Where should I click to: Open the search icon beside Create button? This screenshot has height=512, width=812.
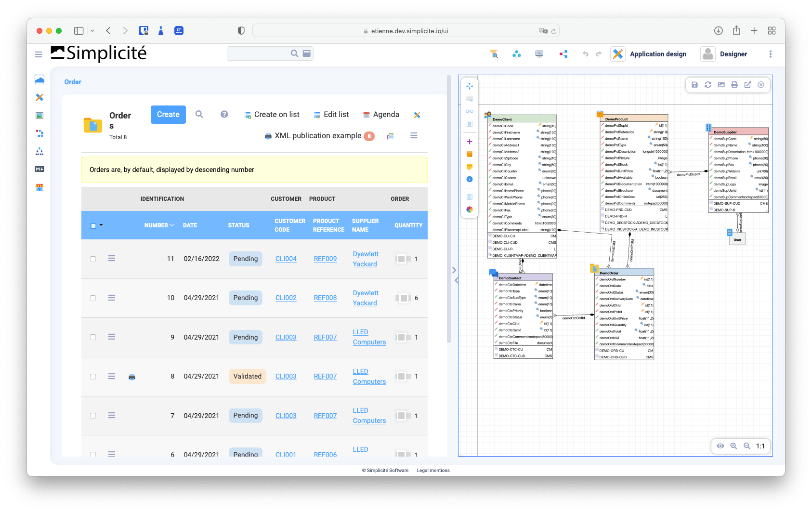pos(199,114)
